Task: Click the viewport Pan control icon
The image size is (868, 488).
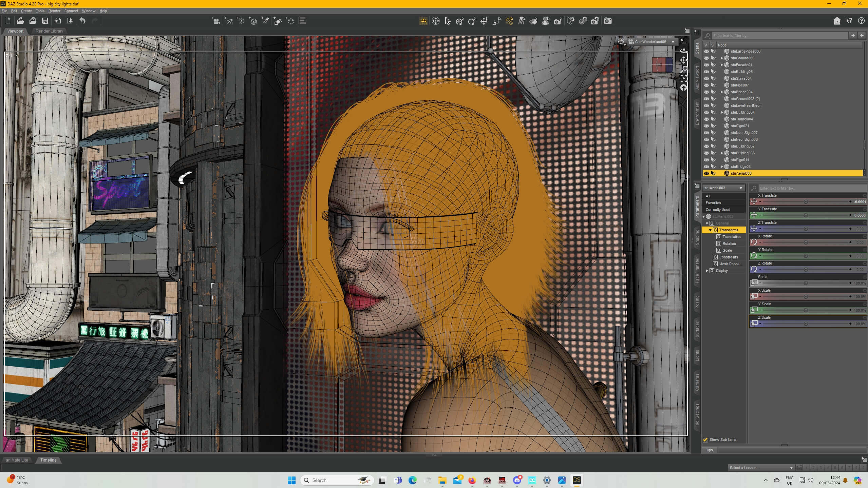Action: pos(684,60)
